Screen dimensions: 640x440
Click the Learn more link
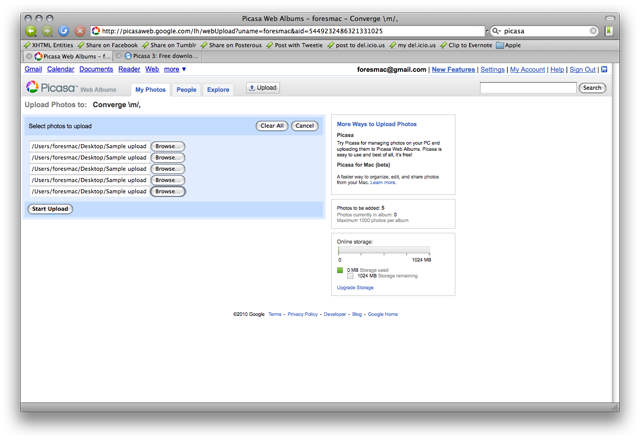click(x=383, y=182)
